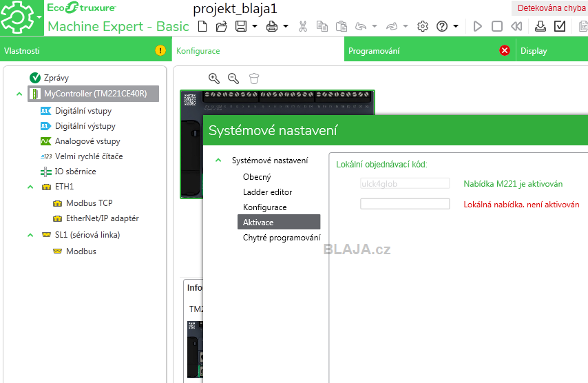This screenshot has width=588, height=383.
Task: Select Chytré programování settings
Action: 282,238
